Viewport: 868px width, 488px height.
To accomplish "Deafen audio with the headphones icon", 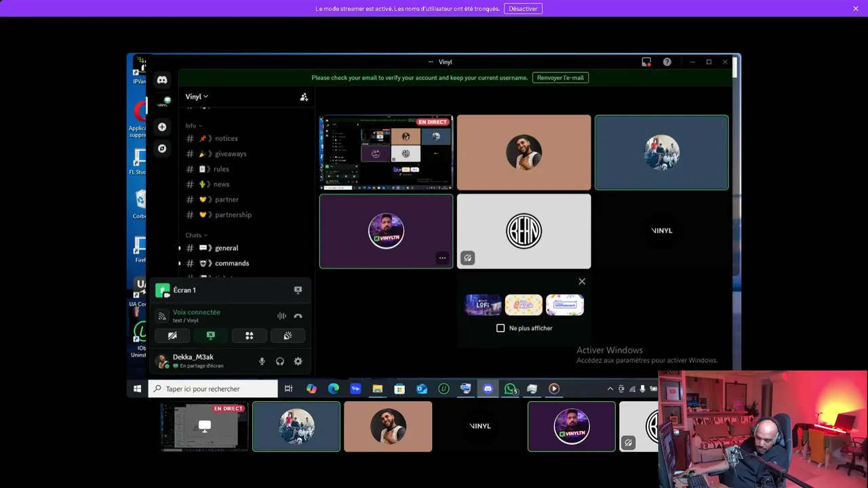I will tap(280, 361).
